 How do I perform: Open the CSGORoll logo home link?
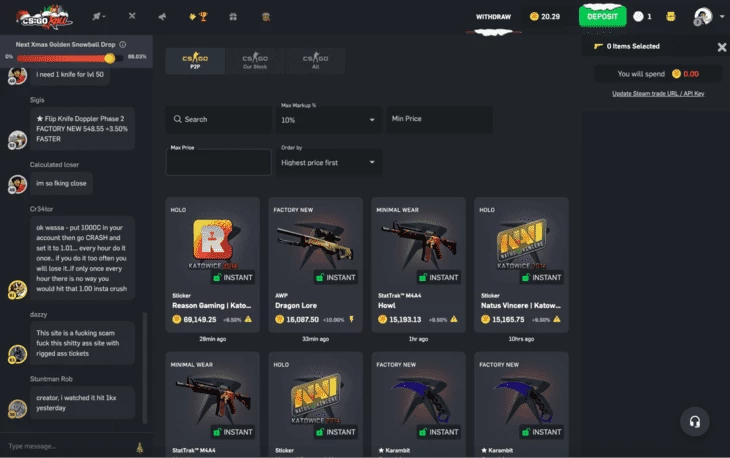44,18
